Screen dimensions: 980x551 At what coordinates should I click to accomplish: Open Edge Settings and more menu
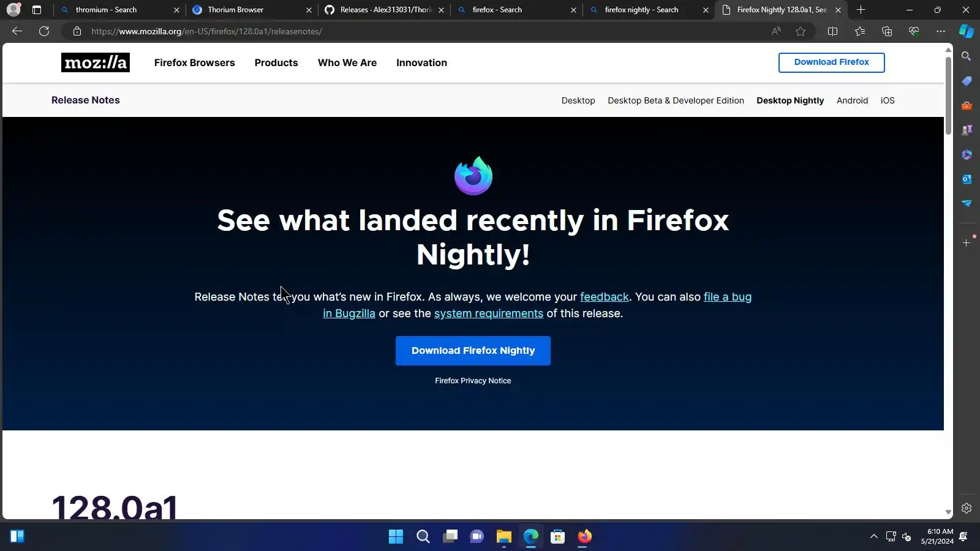(x=941, y=31)
